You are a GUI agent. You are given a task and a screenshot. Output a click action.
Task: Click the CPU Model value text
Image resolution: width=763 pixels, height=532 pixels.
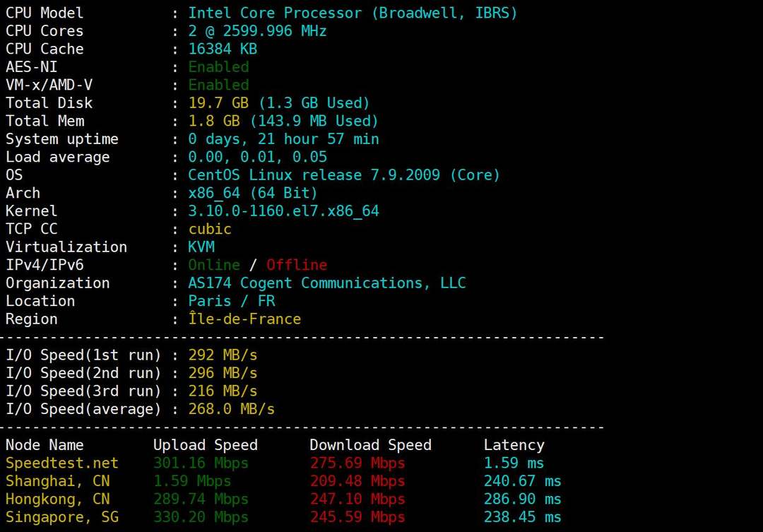pos(353,13)
